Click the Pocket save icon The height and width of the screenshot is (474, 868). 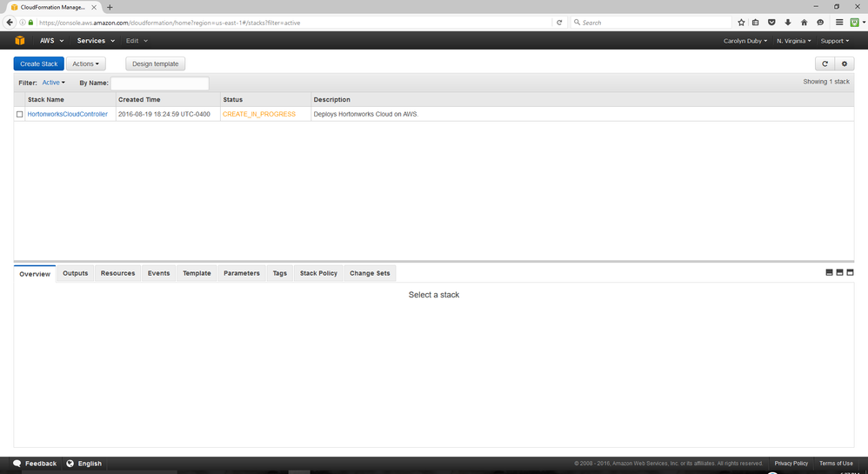tap(771, 23)
